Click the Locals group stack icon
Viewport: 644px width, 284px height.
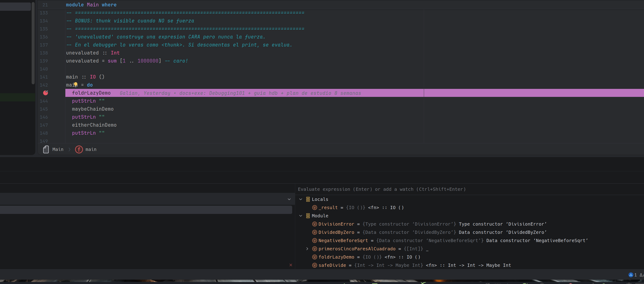tap(308, 199)
